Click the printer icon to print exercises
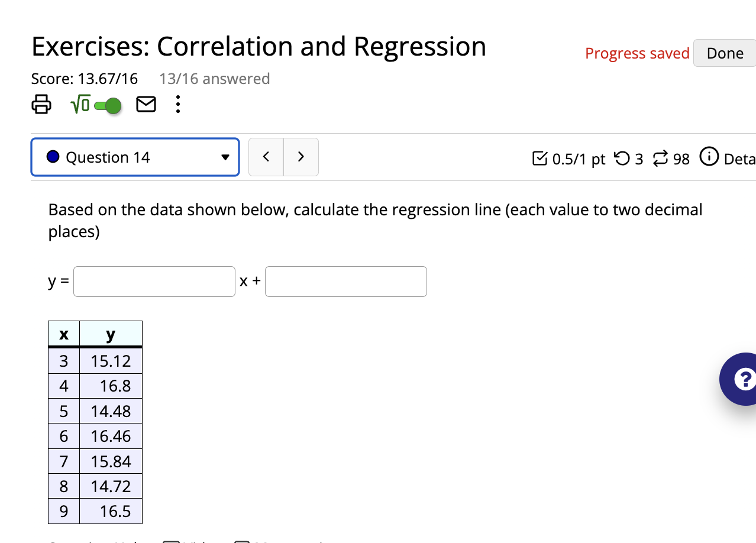This screenshot has width=756, height=543. pyautogui.click(x=41, y=104)
